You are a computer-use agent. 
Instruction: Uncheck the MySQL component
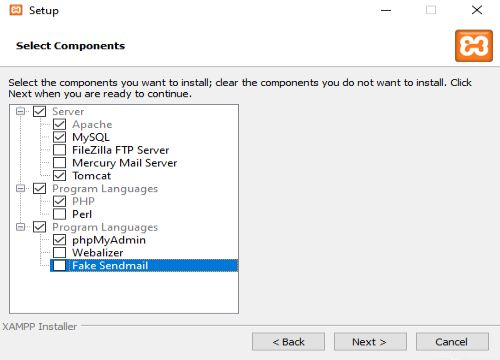[60, 137]
